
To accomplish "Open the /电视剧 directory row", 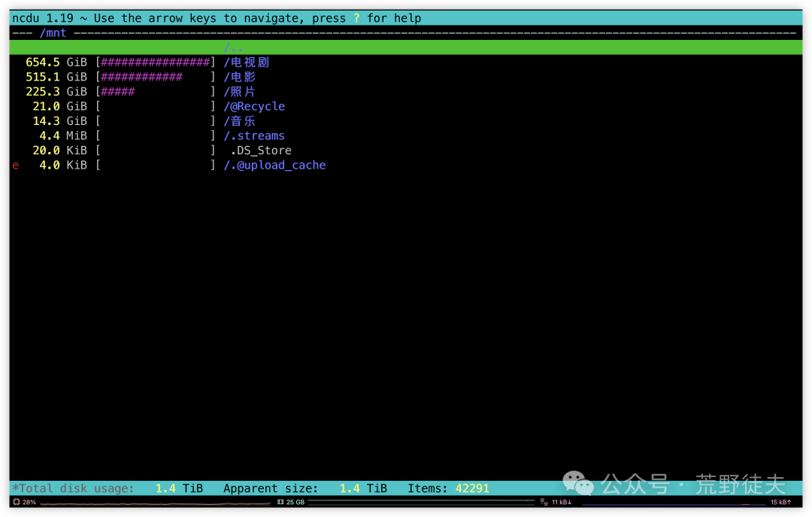I will pyautogui.click(x=406, y=62).
